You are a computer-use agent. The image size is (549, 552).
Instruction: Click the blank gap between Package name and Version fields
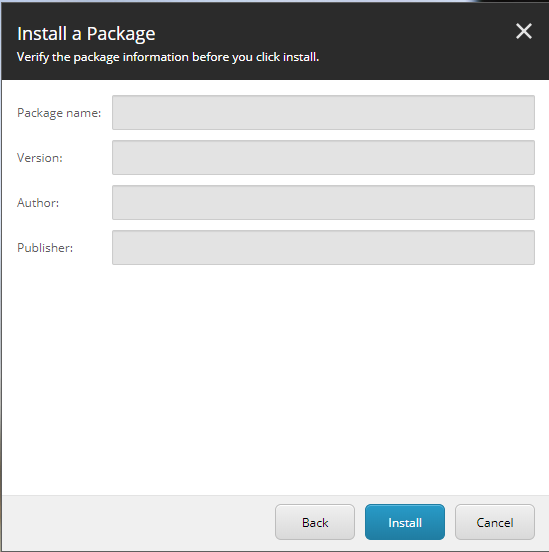click(323, 135)
